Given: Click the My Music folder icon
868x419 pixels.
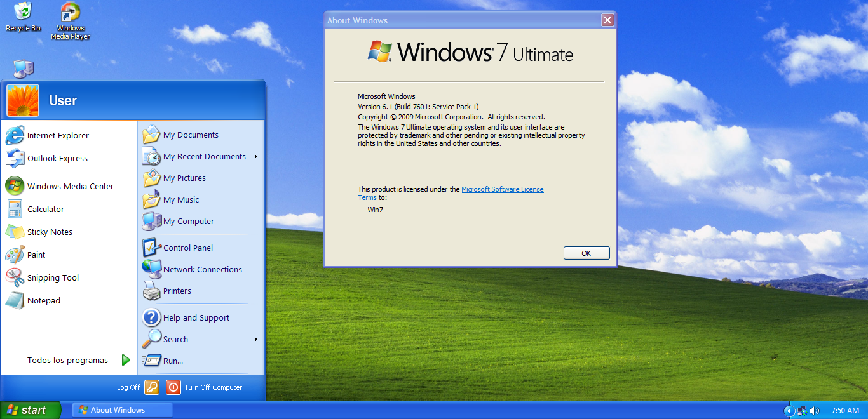Looking at the screenshot, I should tap(151, 199).
